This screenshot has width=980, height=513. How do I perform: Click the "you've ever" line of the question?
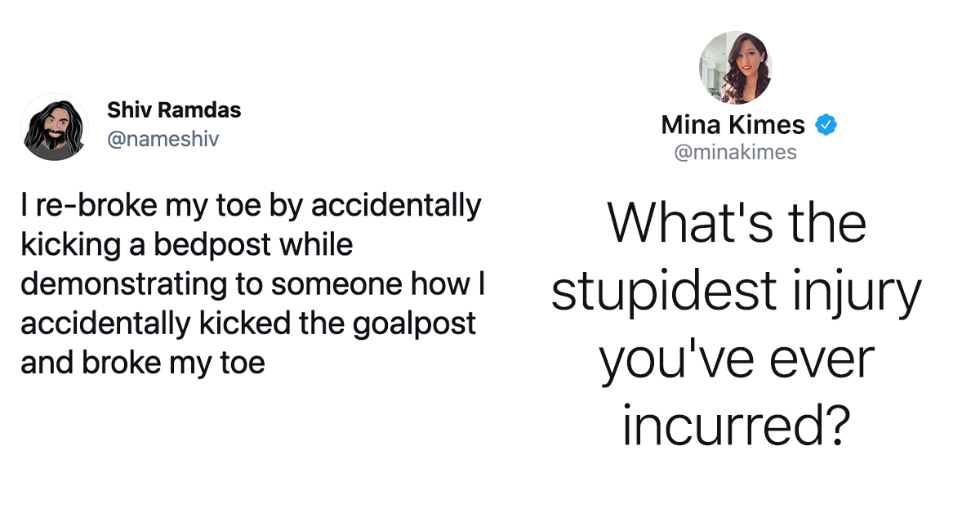(x=737, y=359)
